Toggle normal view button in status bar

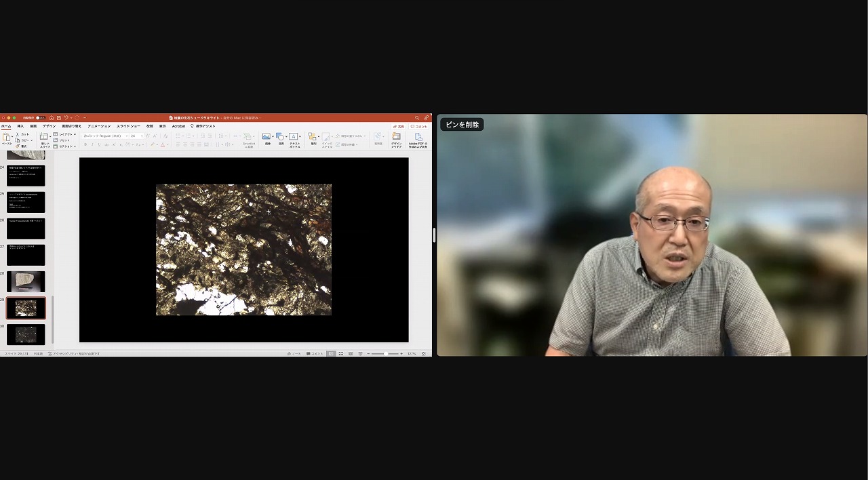pyautogui.click(x=332, y=354)
